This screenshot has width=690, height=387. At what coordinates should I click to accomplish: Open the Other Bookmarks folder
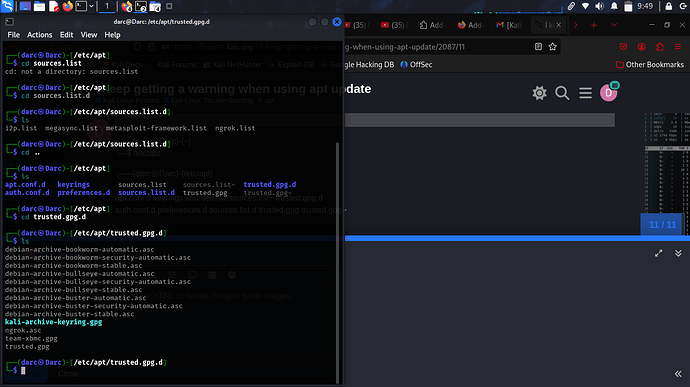click(650, 65)
